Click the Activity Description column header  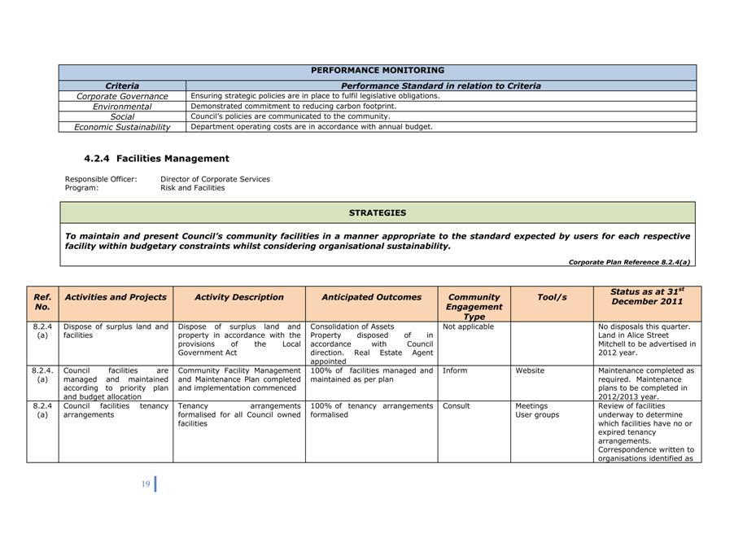pos(239,297)
